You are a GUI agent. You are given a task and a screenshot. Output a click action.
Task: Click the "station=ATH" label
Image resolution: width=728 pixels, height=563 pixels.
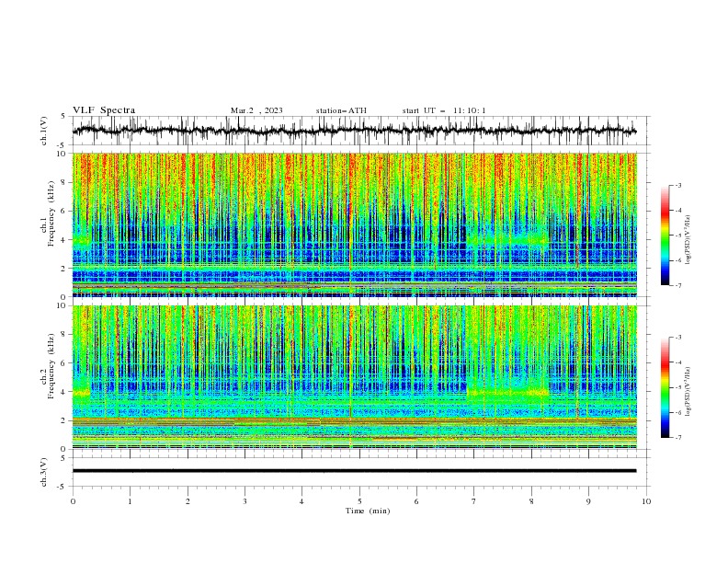[x=341, y=110]
